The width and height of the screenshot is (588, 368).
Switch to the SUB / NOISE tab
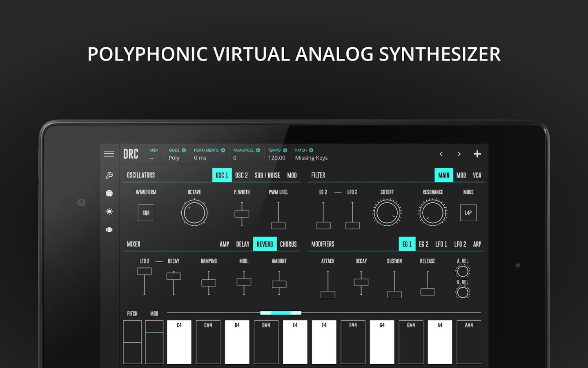point(267,175)
